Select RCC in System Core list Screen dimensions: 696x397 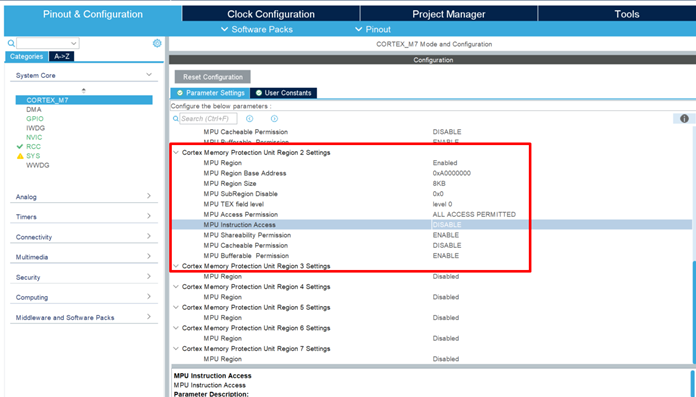pos(33,147)
